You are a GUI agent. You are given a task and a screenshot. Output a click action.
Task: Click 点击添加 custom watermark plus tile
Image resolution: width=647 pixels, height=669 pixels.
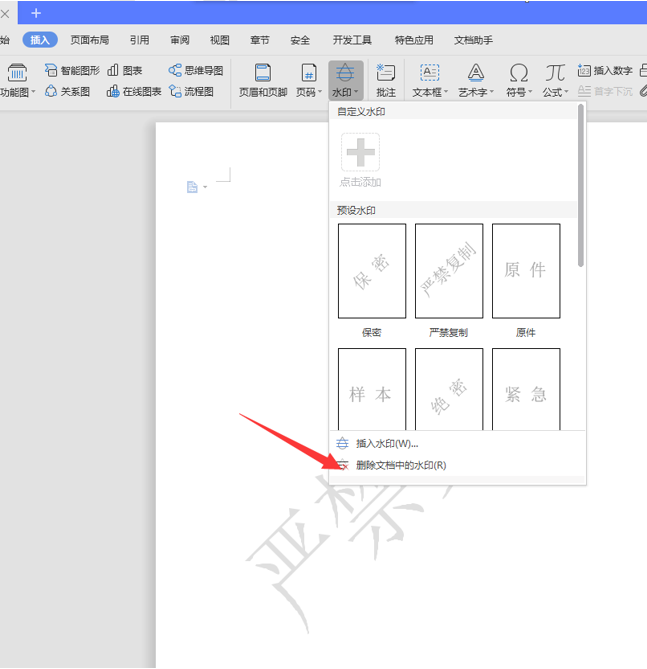pos(361,152)
